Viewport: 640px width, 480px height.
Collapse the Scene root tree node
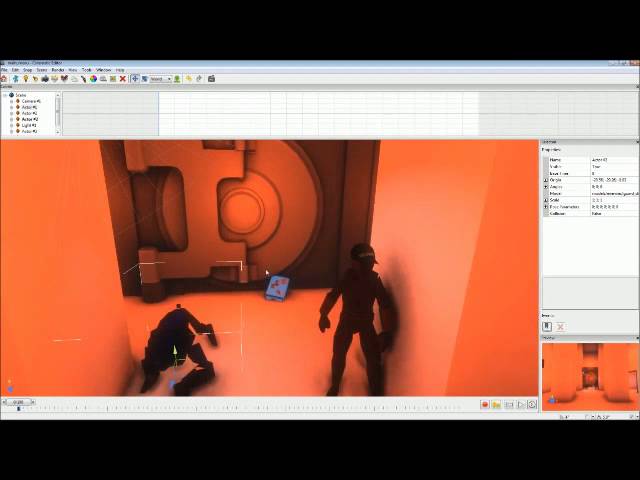click(5, 95)
